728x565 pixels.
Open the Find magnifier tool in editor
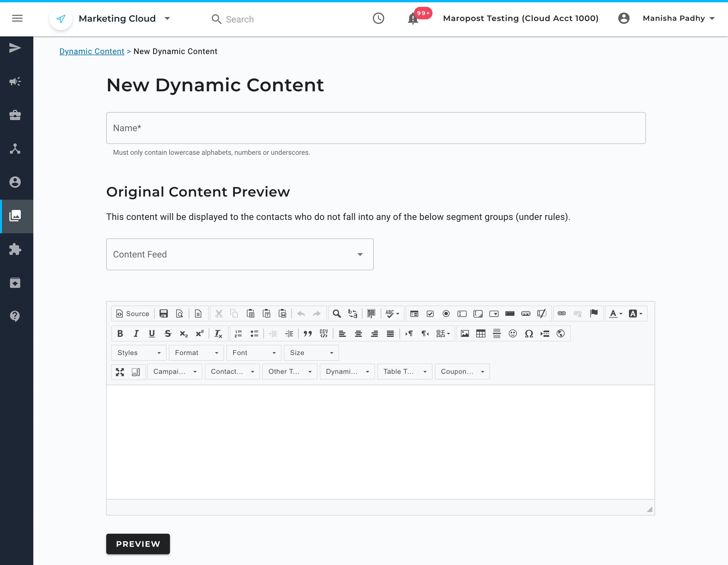click(x=337, y=314)
